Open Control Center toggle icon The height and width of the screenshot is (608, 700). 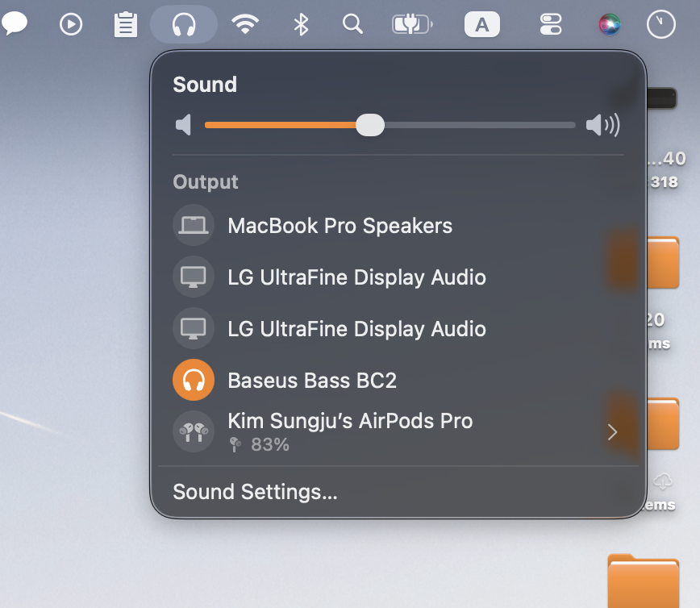pyautogui.click(x=551, y=24)
